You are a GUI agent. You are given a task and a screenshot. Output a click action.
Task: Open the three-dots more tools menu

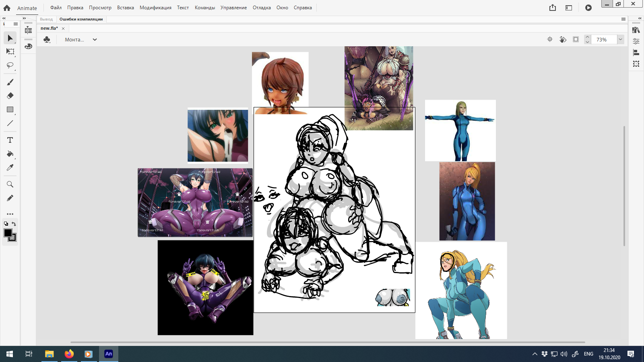[x=10, y=214]
